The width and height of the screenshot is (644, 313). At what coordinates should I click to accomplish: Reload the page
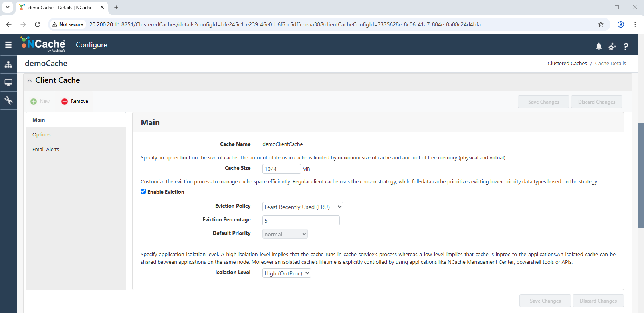(38, 24)
